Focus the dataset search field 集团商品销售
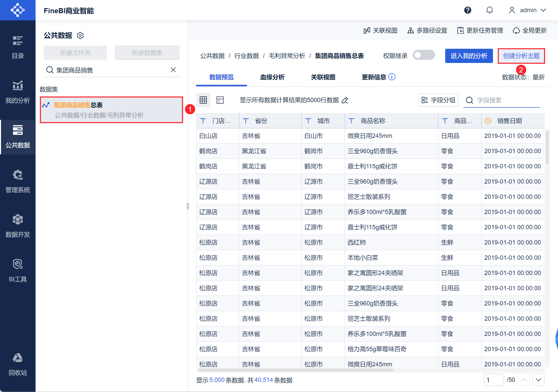Image resolution: width=558 pixels, height=392 pixels. tap(112, 70)
